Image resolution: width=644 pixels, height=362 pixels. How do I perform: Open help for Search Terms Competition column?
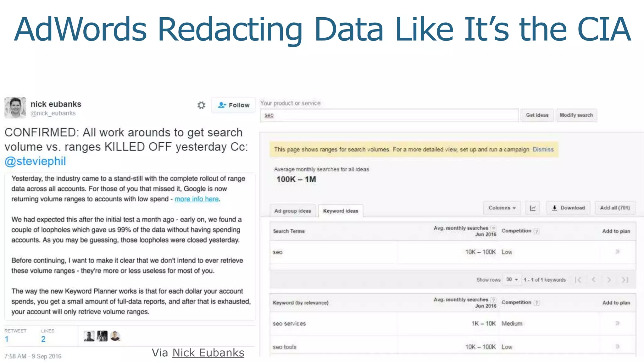[x=536, y=231]
